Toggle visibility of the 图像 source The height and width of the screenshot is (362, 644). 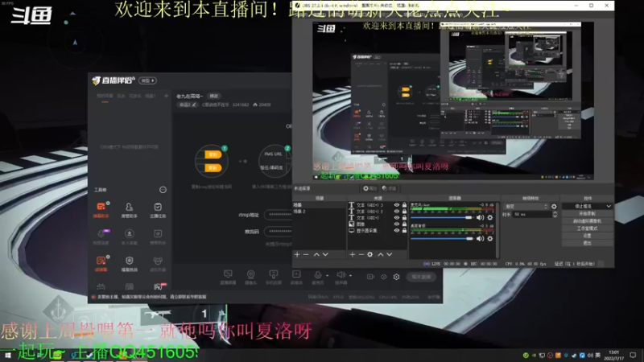397,224
